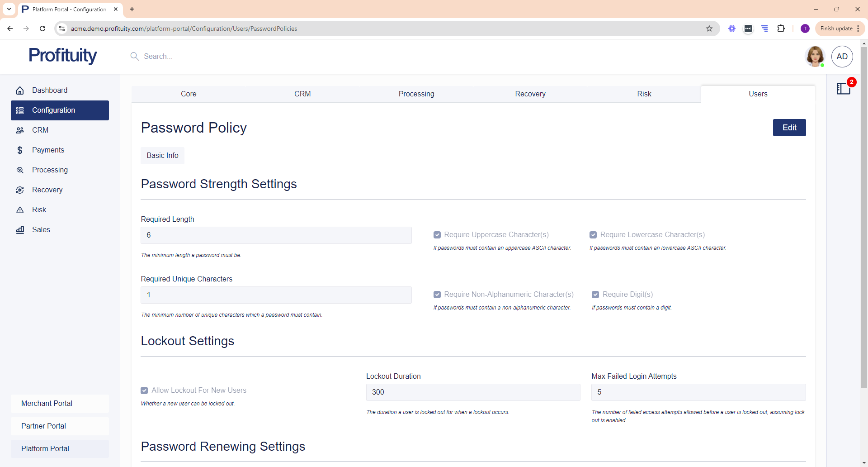The height and width of the screenshot is (467, 868).
Task: Click the Edit button for Password Policy
Action: pyautogui.click(x=789, y=128)
